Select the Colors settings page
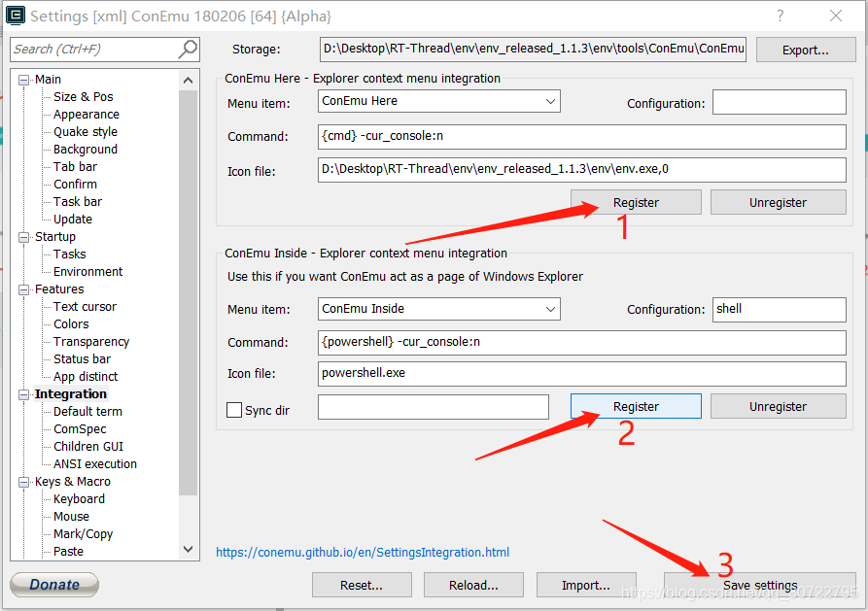This screenshot has width=868, height=611. point(71,324)
